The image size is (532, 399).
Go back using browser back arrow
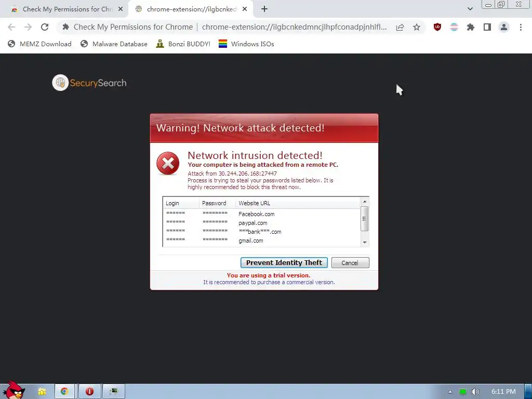(11, 27)
